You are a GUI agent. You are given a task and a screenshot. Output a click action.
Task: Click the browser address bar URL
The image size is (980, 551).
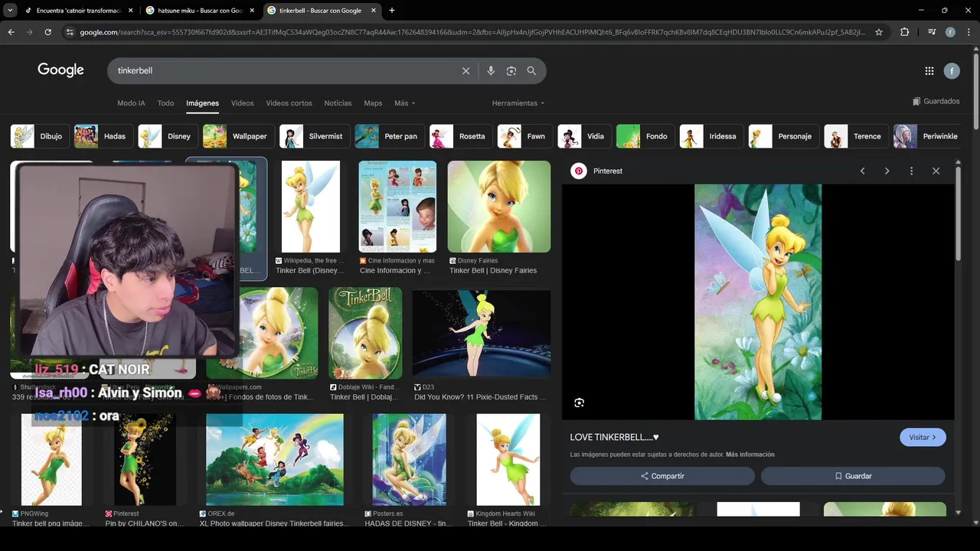tap(472, 32)
